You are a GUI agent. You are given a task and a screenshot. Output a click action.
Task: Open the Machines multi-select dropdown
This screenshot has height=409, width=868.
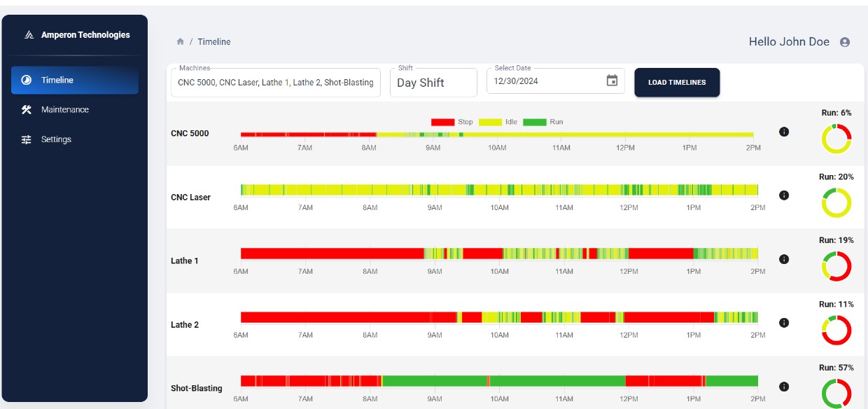pos(276,83)
